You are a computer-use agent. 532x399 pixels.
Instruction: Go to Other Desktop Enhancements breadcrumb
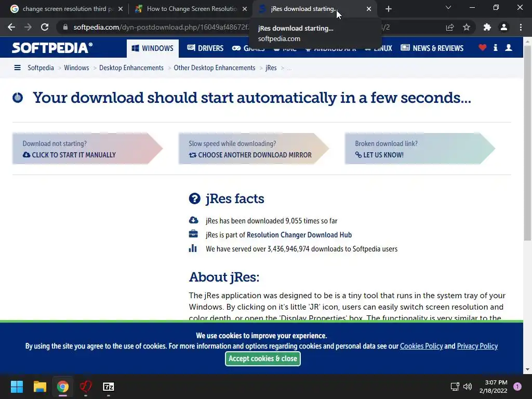[215, 68]
